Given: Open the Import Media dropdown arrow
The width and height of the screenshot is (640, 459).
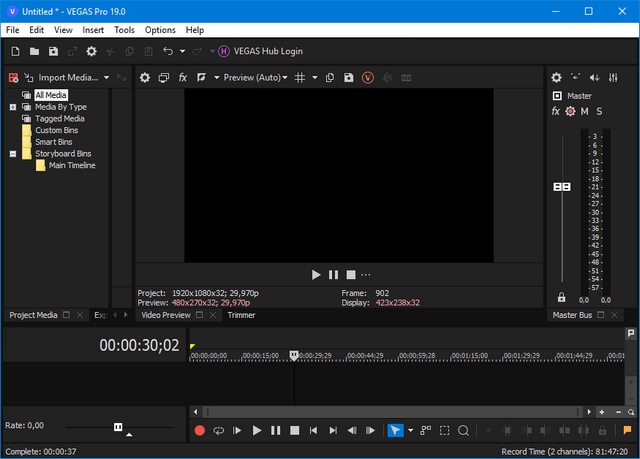Looking at the screenshot, I should coord(105,77).
